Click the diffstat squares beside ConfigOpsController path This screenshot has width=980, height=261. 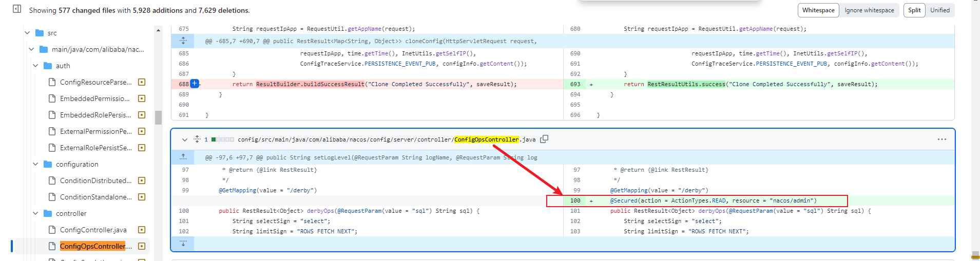223,139
